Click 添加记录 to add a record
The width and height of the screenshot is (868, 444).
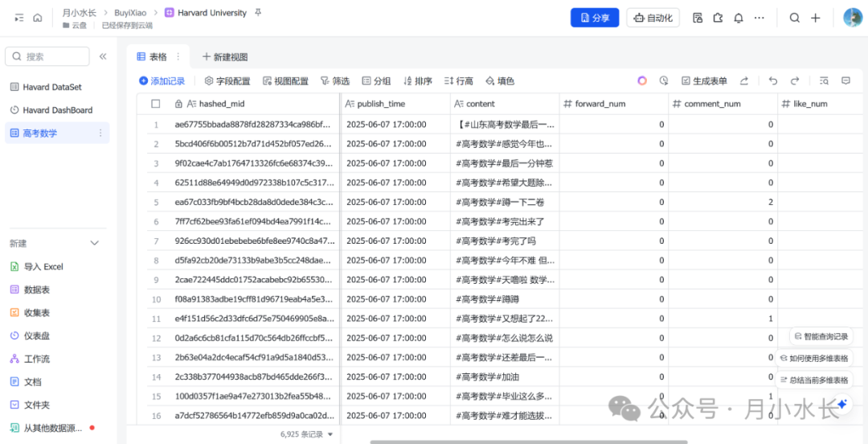tap(162, 81)
